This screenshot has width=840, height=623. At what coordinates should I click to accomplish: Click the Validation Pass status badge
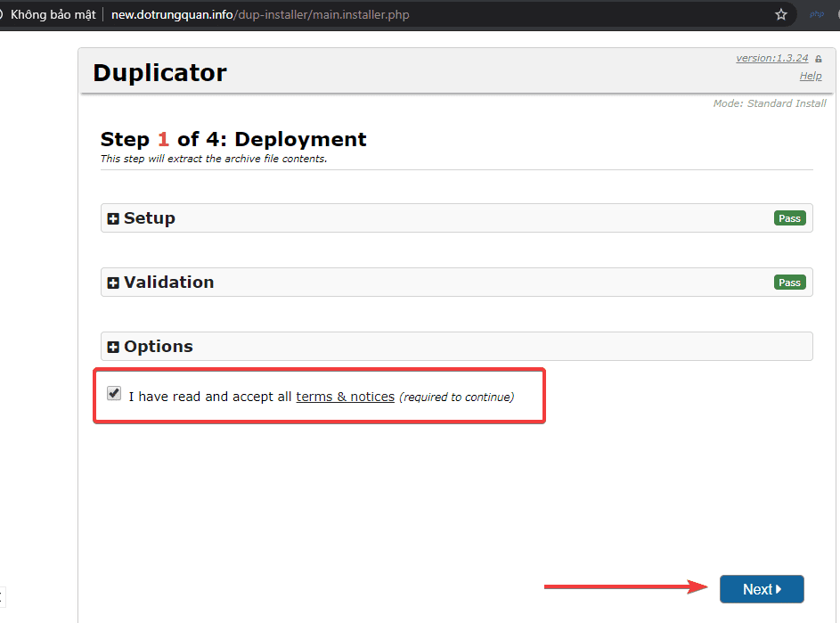pos(789,283)
